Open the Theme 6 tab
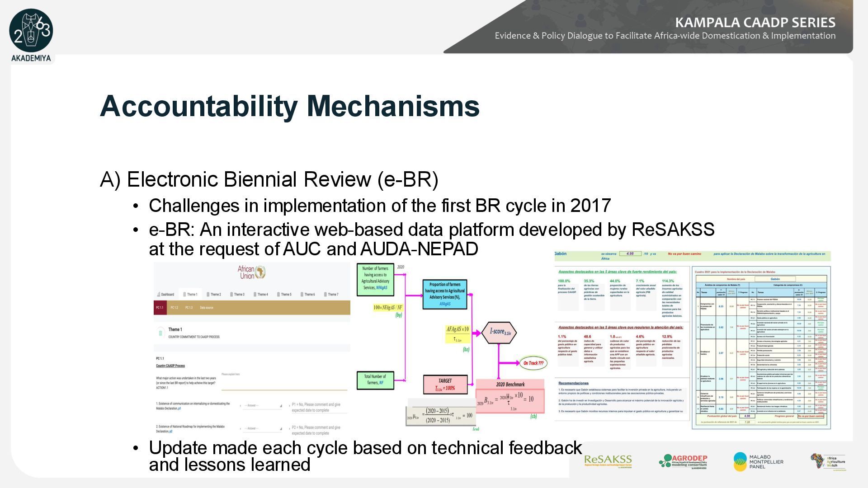 click(x=307, y=294)
